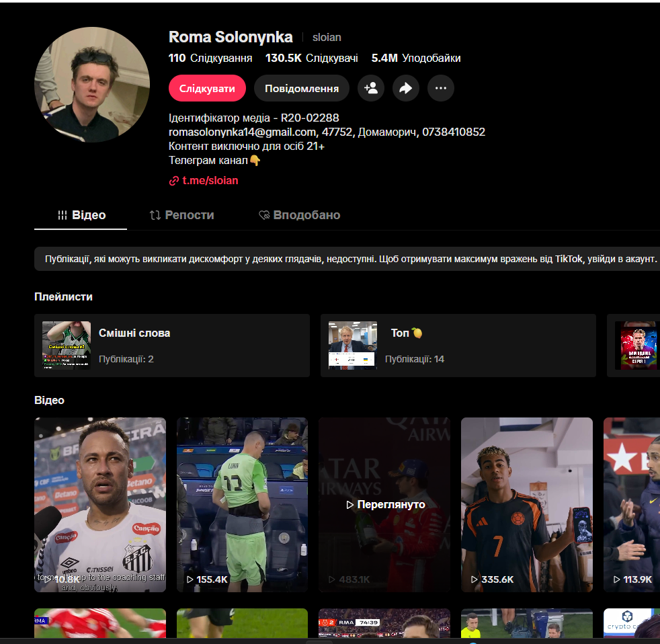Switch to the Репости tab
This screenshot has width=660, height=644.
point(181,215)
